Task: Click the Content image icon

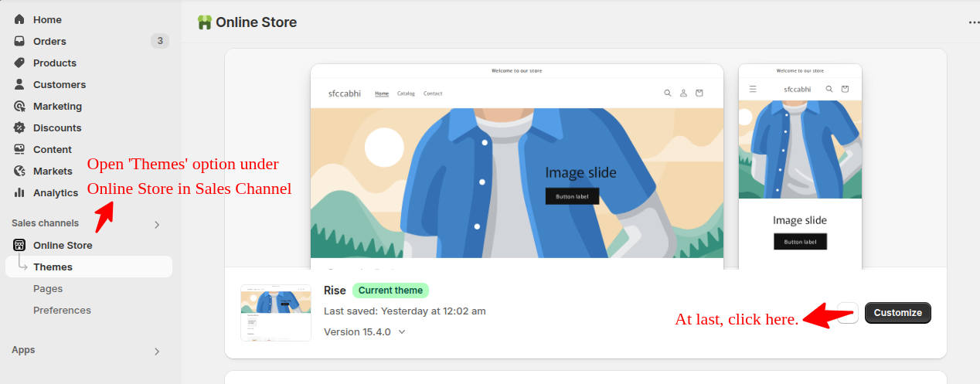Action: (x=19, y=149)
